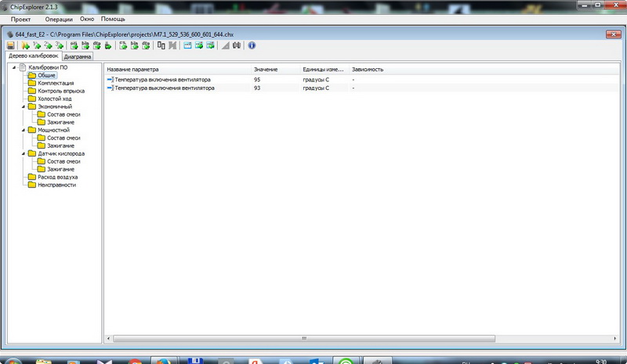
Task: Click the save project toolbar icon
Action: pyautogui.click(x=11, y=45)
